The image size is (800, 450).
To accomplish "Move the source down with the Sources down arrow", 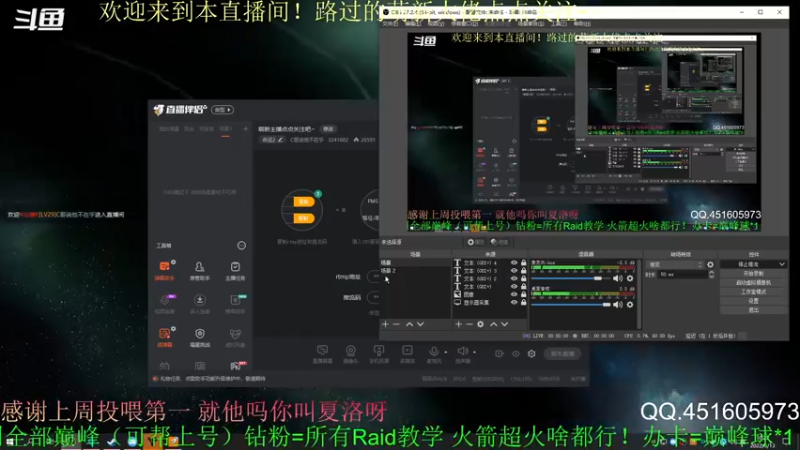I will (505, 324).
